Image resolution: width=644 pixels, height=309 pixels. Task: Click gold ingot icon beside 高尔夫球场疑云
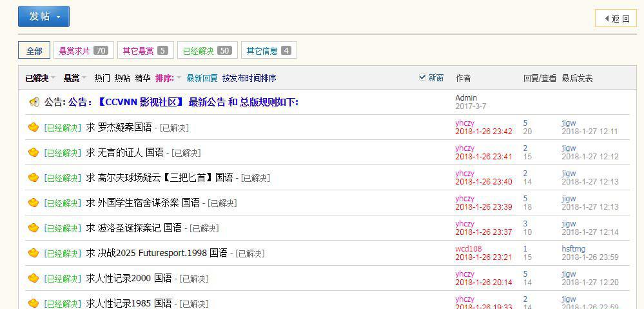coord(34,177)
